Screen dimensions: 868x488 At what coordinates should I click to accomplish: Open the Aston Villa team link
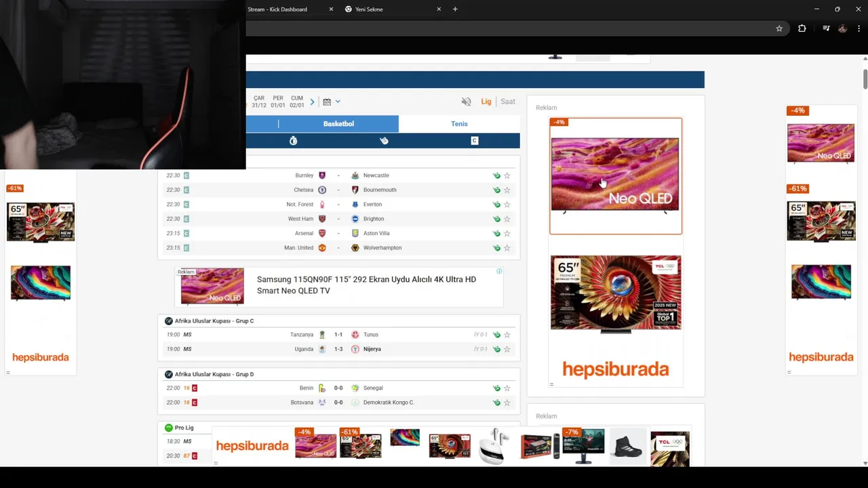(376, 233)
